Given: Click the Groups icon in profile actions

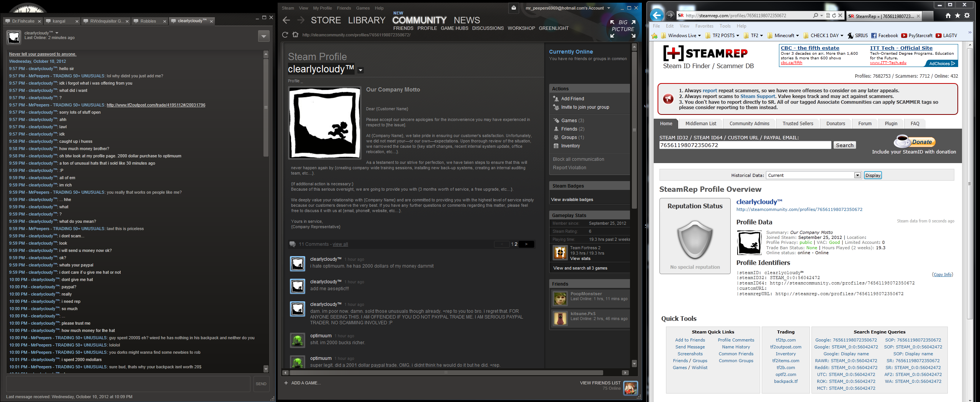Looking at the screenshot, I should (x=556, y=137).
